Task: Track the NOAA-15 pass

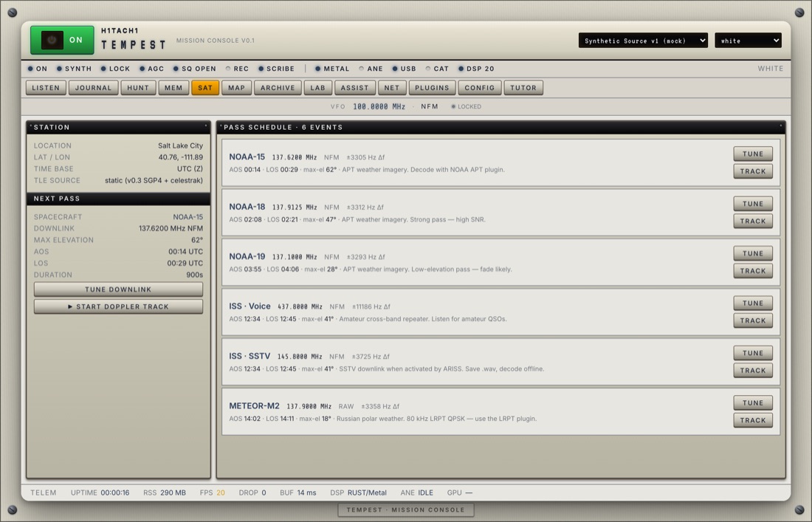Action: pos(753,171)
